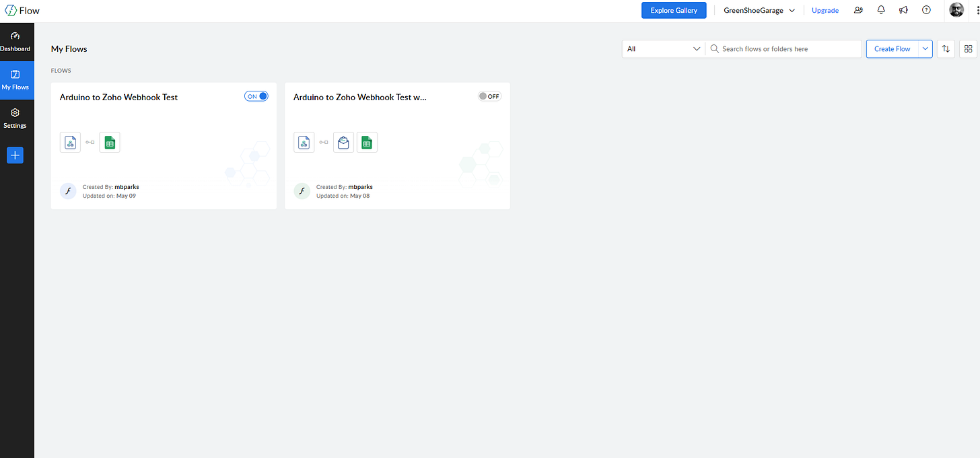Click the Explore Gallery button
Viewport: 980px width, 458px height.
tap(674, 10)
